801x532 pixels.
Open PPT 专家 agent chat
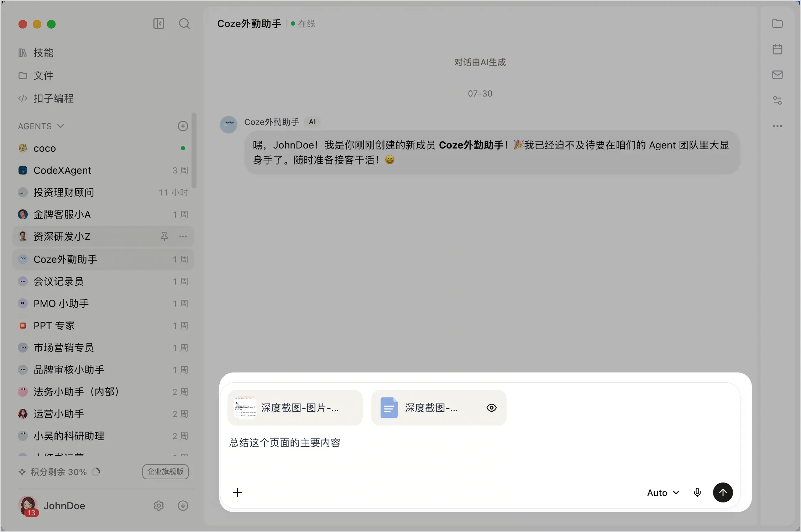103,325
